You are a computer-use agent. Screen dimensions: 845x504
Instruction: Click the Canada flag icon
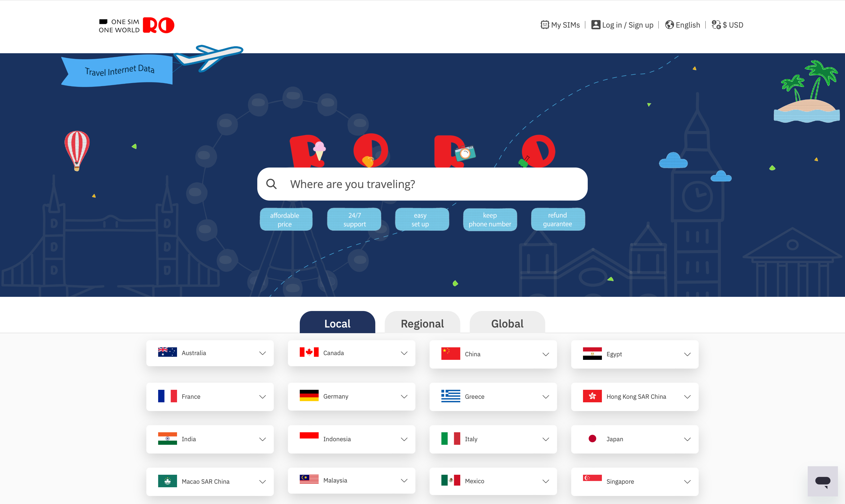(x=309, y=353)
